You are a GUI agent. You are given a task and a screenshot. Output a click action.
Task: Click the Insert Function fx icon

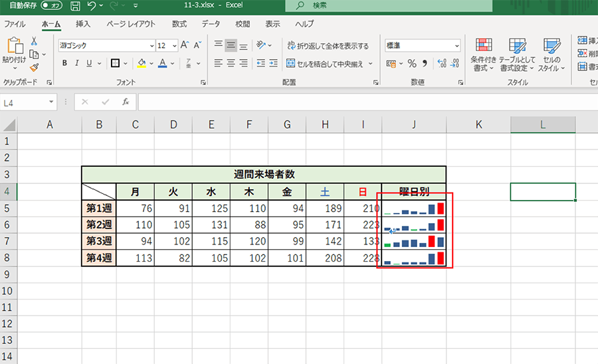click(x=125, y=102)
